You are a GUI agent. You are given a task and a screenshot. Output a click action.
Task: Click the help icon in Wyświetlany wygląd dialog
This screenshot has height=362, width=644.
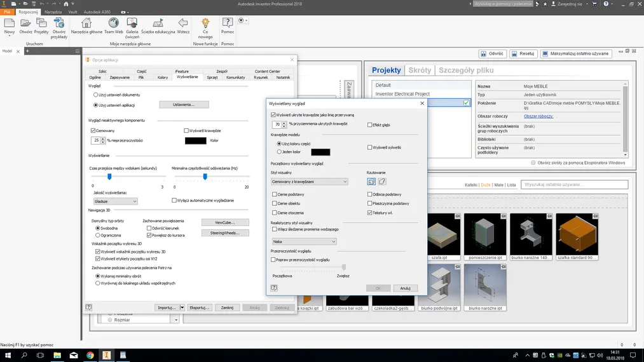click(274, 288)
